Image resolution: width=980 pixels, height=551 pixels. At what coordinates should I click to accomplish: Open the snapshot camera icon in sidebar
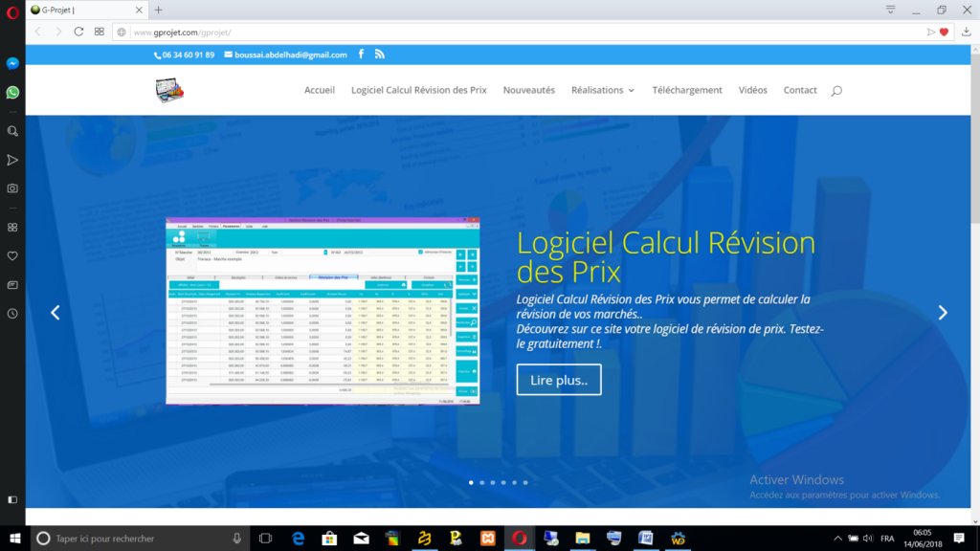(x=12, y=188)
